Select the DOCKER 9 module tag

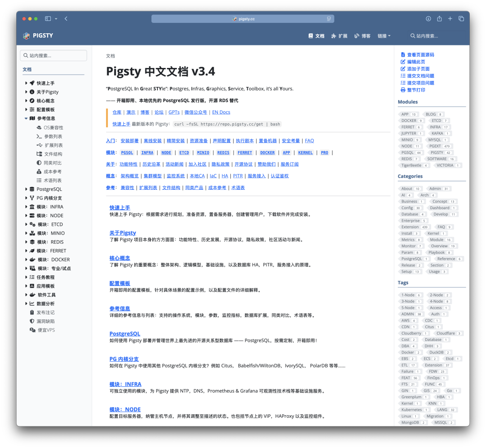(x=411, y=121)
